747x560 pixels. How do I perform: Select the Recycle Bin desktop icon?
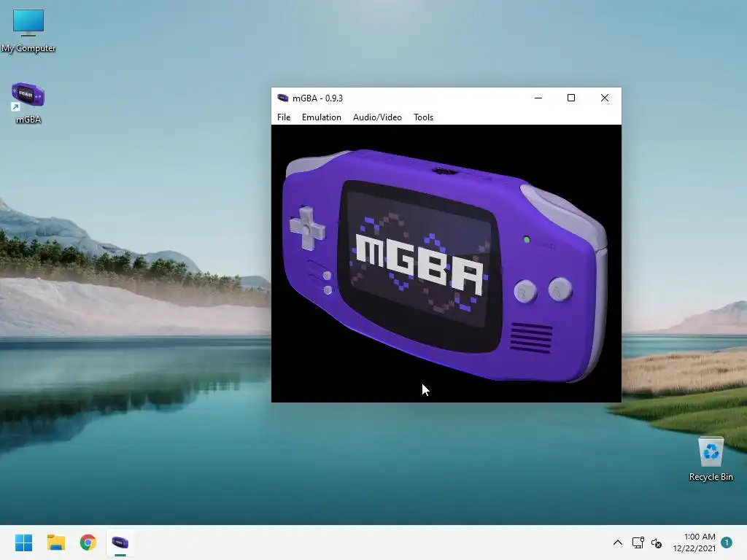coord(711,459)
